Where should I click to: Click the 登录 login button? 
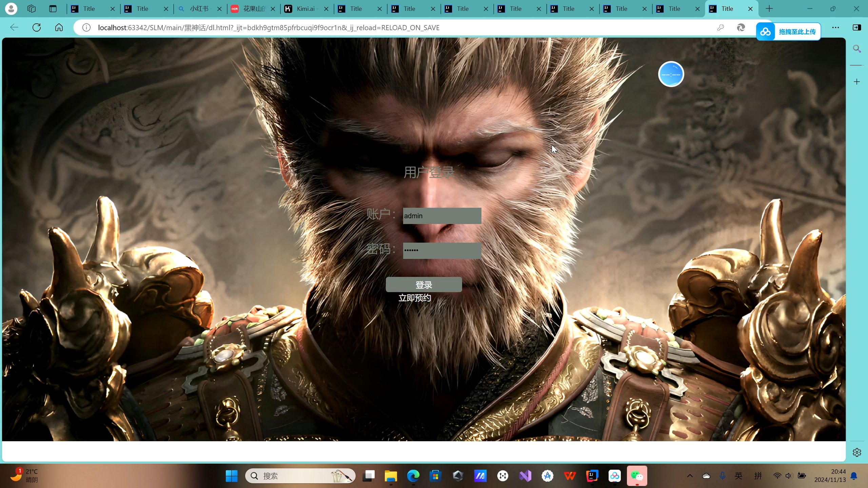coord(424,285)
